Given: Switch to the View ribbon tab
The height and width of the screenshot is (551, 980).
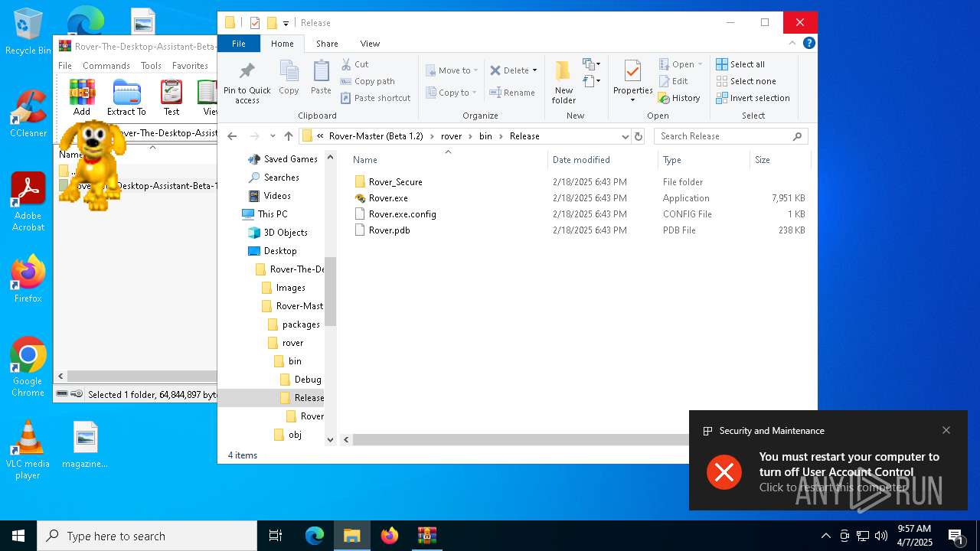Looking at the screenshot, I should tap(370, 44).
